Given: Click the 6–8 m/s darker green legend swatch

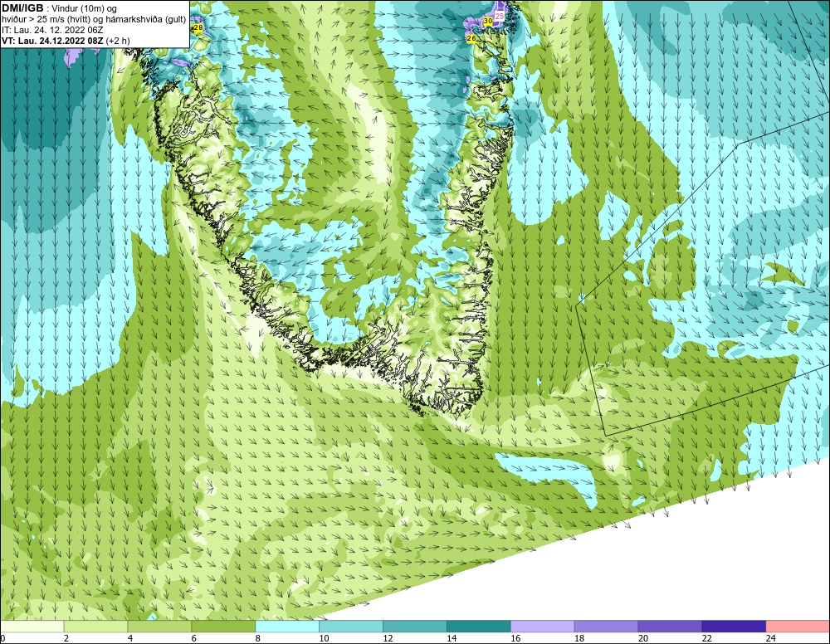Looking at the screenshot, I should point(223,627).
